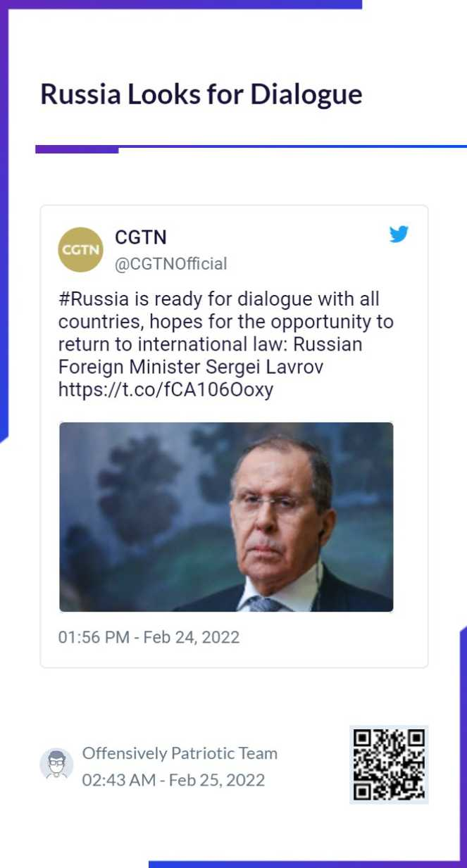Image resolution: width=467 pixels, height=868 pixels.
Task: Open the gold CGTN profile avatar
Action: tap(80, 250)
